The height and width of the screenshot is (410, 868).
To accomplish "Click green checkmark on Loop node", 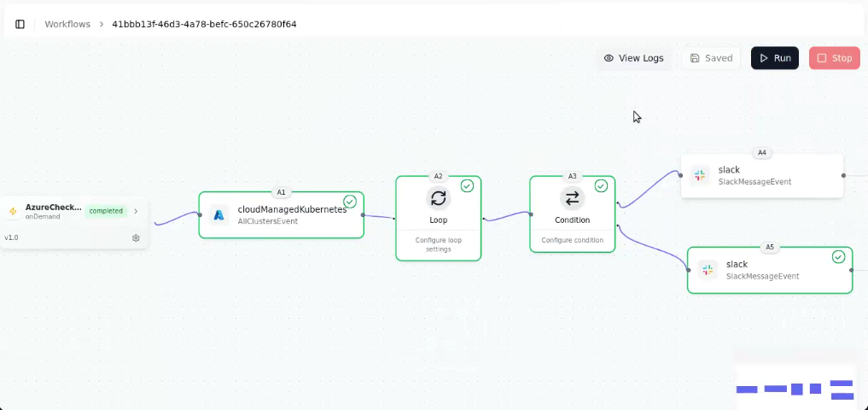I will pos(467,185).
